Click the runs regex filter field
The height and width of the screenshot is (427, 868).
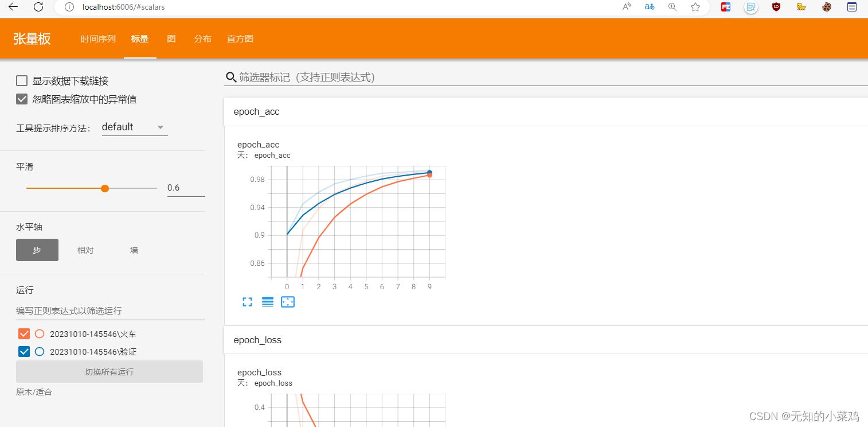click(x=111, y=310)
